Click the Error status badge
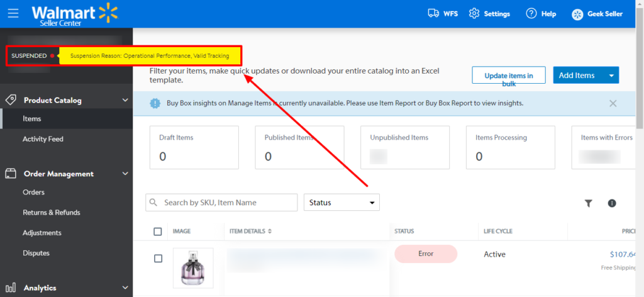The image size is (644, 297). (426, 254)
